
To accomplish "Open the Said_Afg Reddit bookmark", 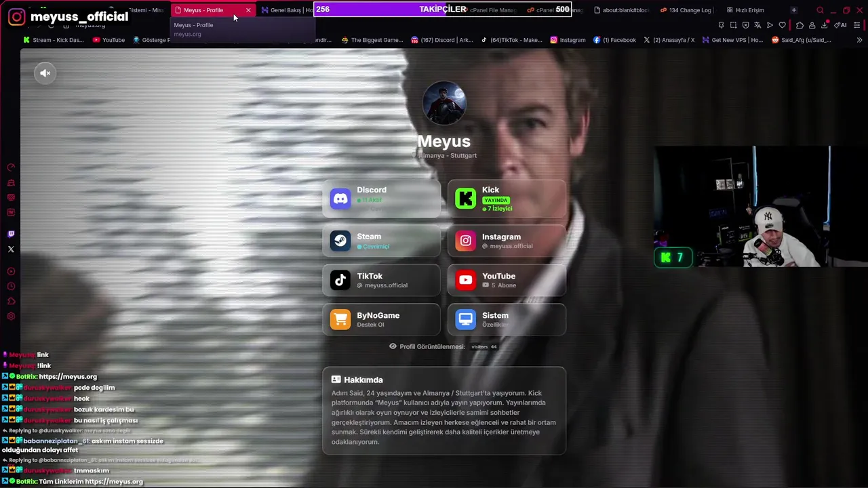I will point(802,40).
